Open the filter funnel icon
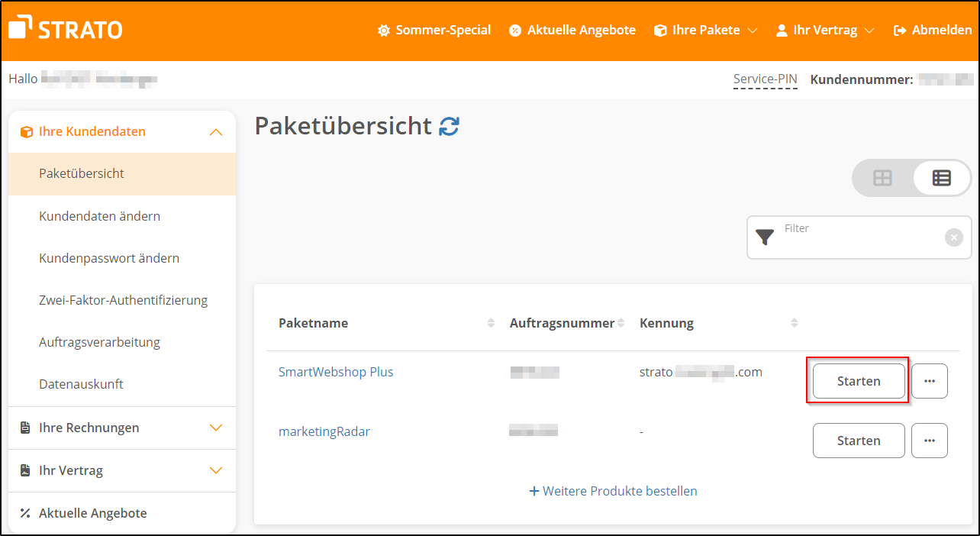Image resolution: width=980 pixels, height=536 pixels. click(x=764, y=237)
